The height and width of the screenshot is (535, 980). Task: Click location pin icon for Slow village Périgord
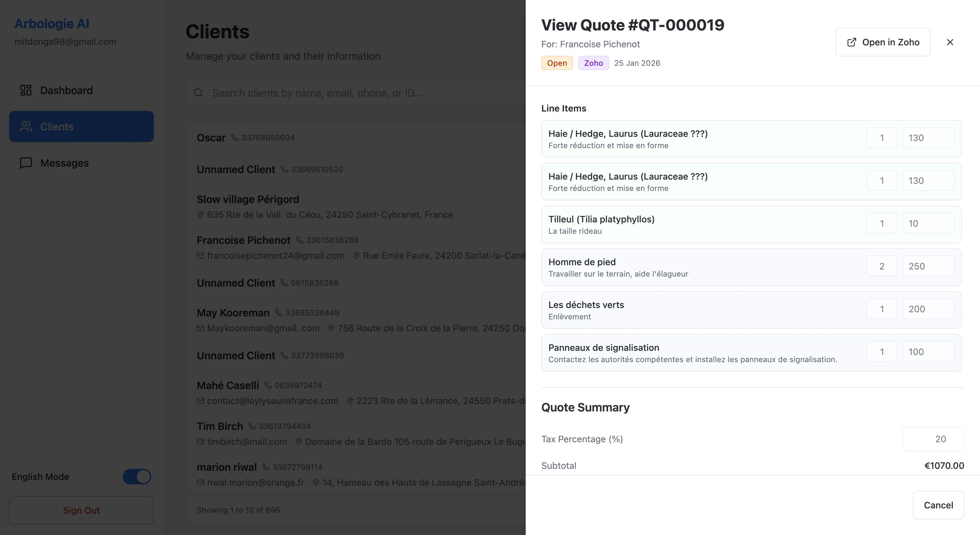(x=201, y=214)
